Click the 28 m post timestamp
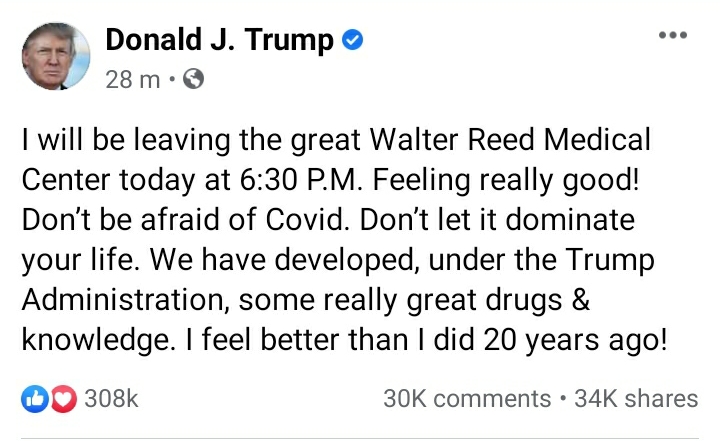This screenshot has width=720, height=441. point(133,80)
